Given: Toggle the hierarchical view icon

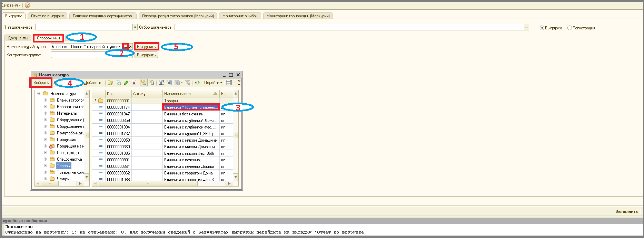Looking at the screenshot, I should [x=143, y=83].
